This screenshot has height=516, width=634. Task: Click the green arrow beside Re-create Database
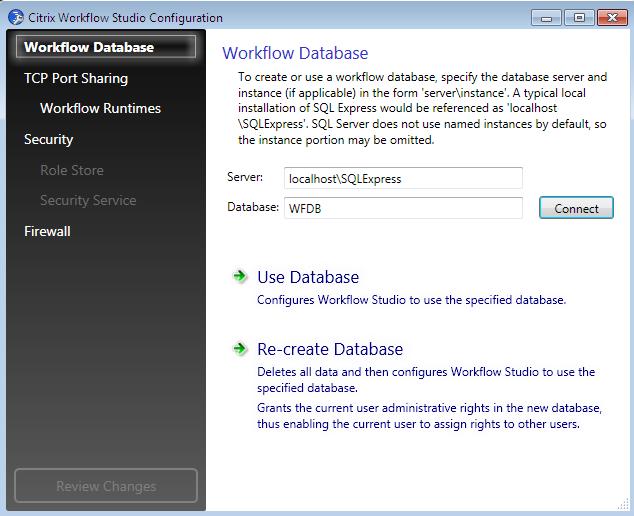[x=240, y=348]
